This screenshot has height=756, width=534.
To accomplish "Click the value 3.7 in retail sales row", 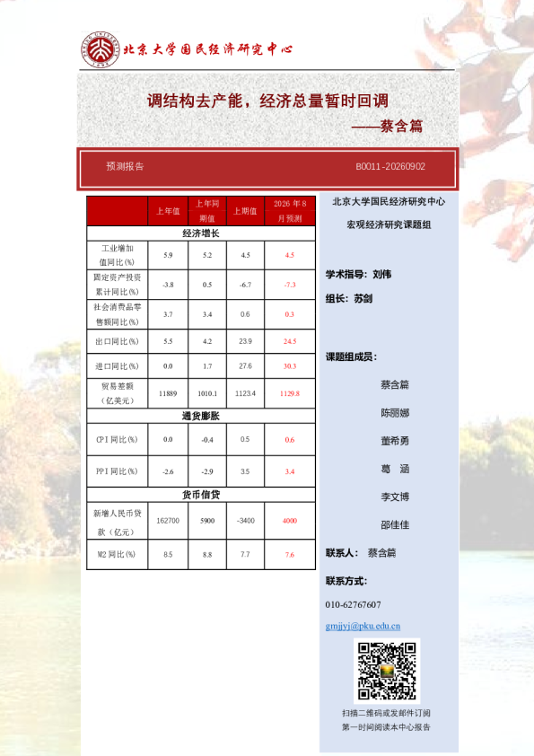I will (168, 314).
